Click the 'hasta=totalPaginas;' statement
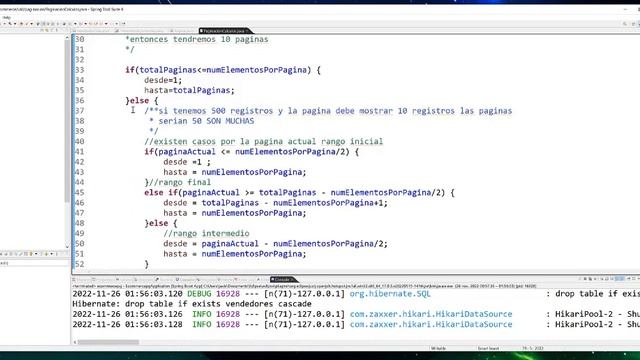The height and width of the screenshot is (360, 640). [189, 90]
